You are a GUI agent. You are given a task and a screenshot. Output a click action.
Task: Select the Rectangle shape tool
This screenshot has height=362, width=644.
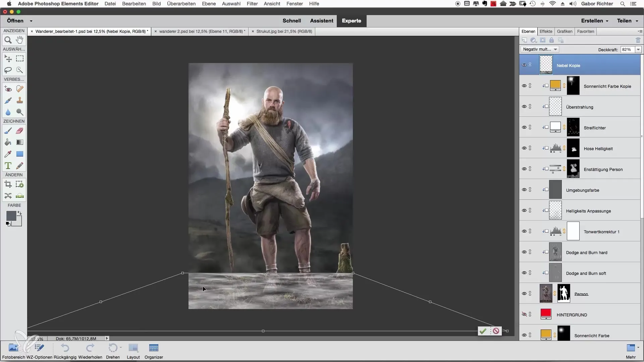[20, 154]
